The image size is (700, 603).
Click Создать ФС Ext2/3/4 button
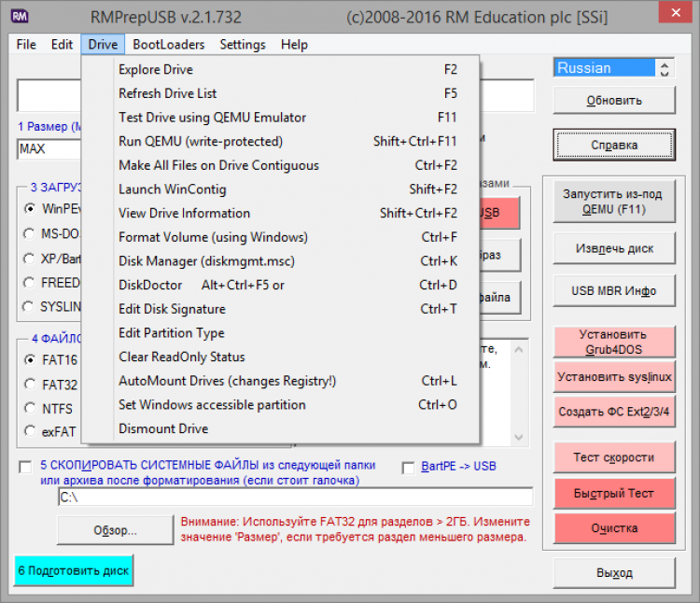[614, 412]
